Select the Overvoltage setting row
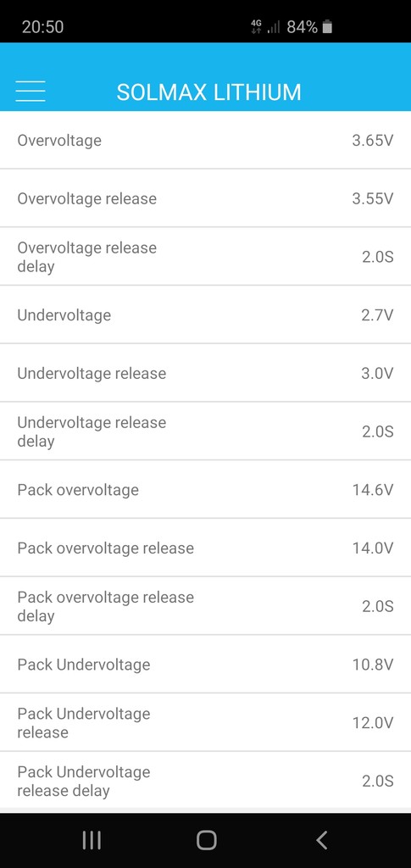The image size is (411, 868). point(205,140)
